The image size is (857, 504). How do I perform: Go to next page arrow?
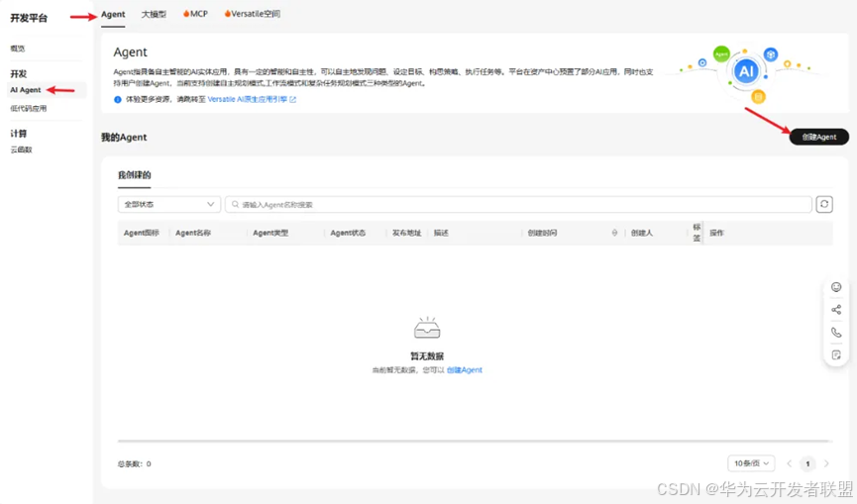[826, 463]
